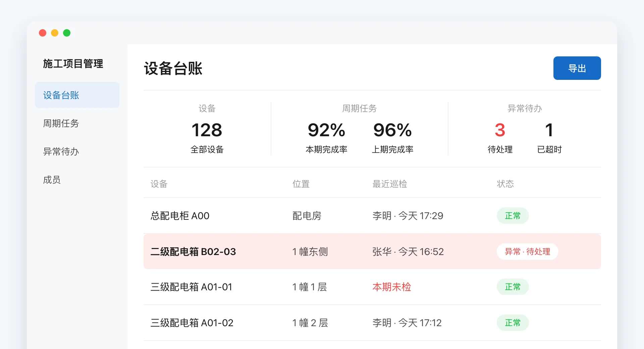Click the 设备台账 page heading
The height and width of the screenshot is (349, 644).
tap(173, 68)
